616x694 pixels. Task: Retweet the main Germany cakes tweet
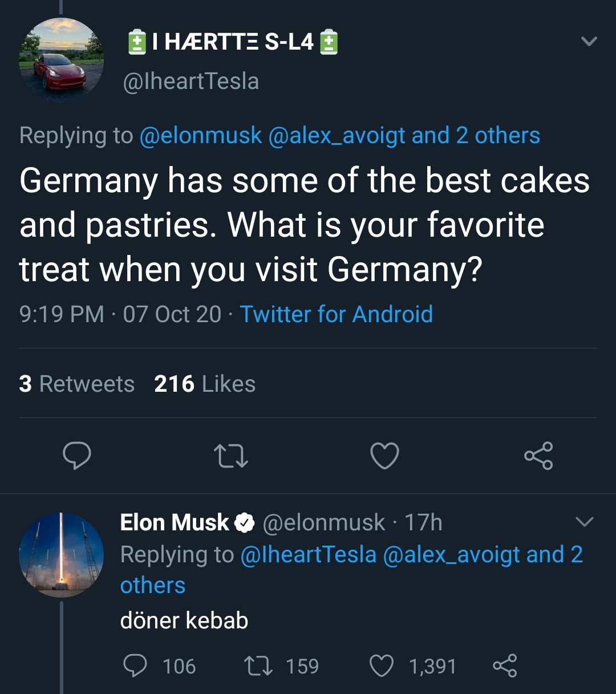pyautogui.click(x=230, y=456)
